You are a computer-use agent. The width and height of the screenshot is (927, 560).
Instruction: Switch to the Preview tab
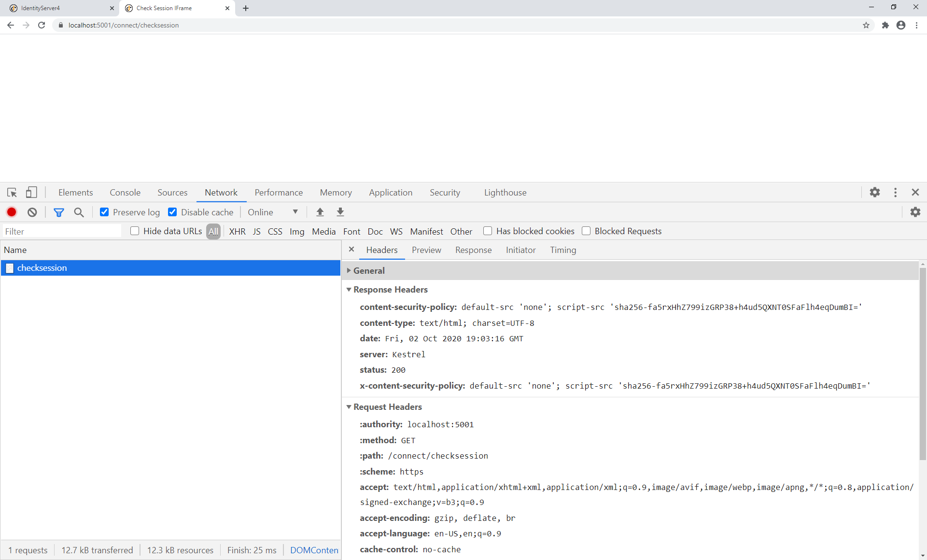[x=426, y=250]
